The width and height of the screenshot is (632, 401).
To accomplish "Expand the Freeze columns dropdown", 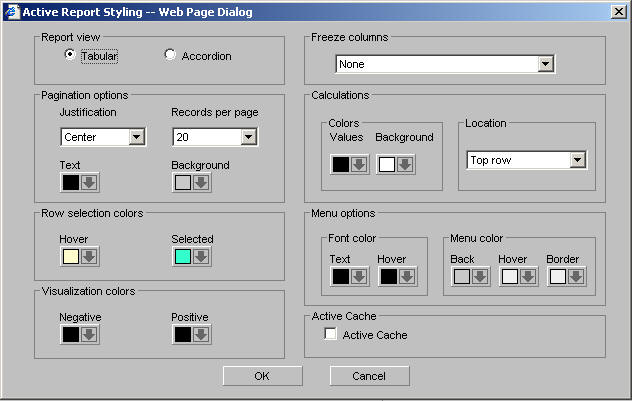I will 545,64.
